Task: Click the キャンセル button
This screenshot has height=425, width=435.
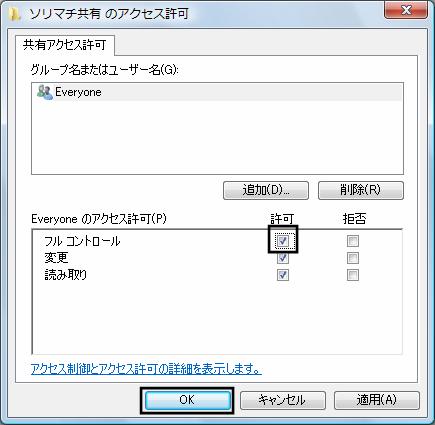Action: [x=282, y=400]
